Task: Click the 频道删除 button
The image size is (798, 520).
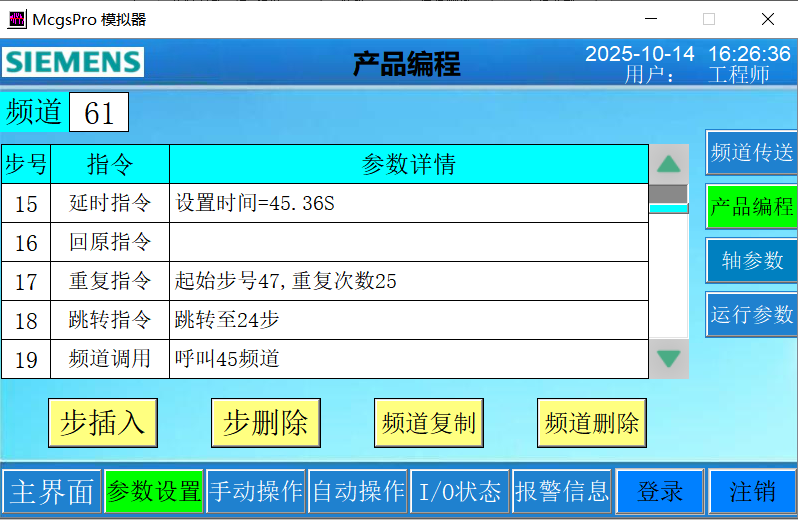Action: pos(591,422)
